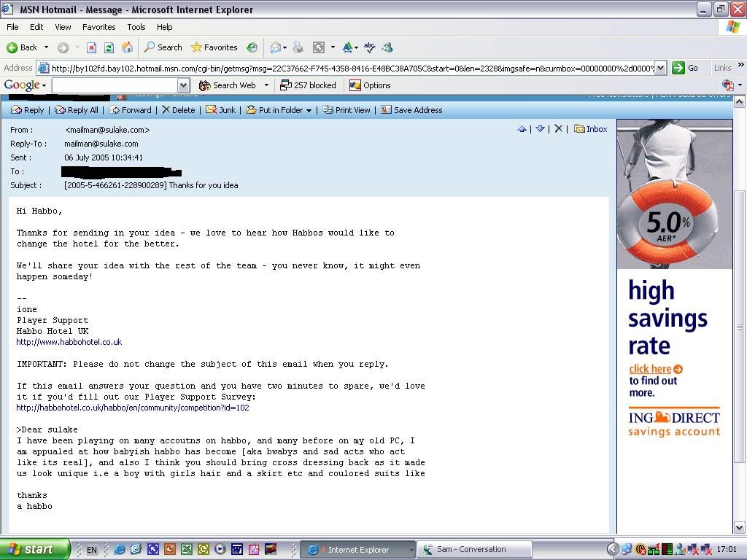Click Go button beside address bar
The height and width of the screenshot is (560, 747).
685,68
